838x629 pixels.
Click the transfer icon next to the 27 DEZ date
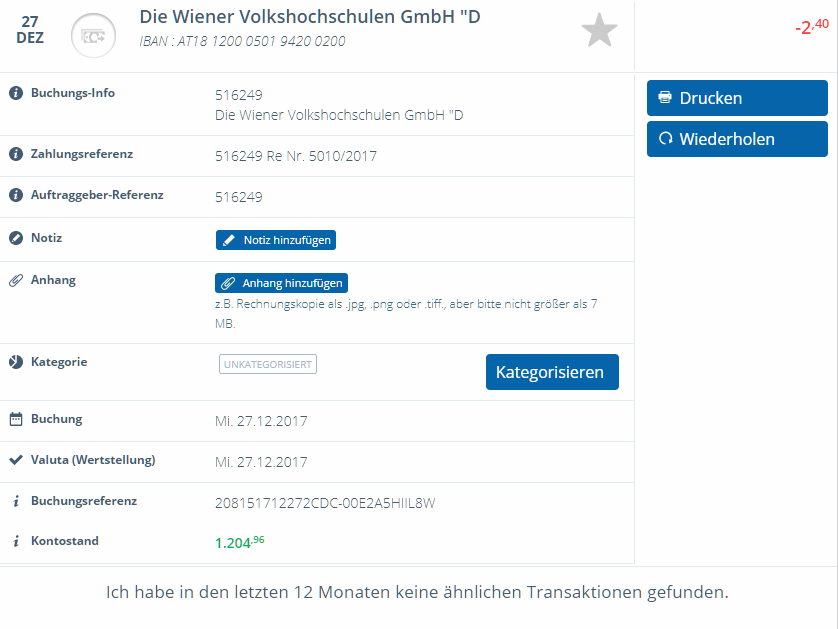(x=94, y=36)
